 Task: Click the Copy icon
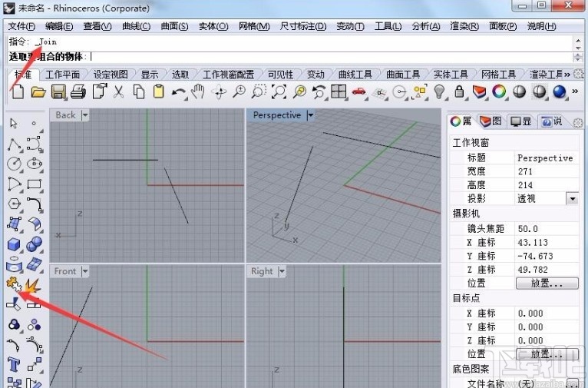pos(139,91)
